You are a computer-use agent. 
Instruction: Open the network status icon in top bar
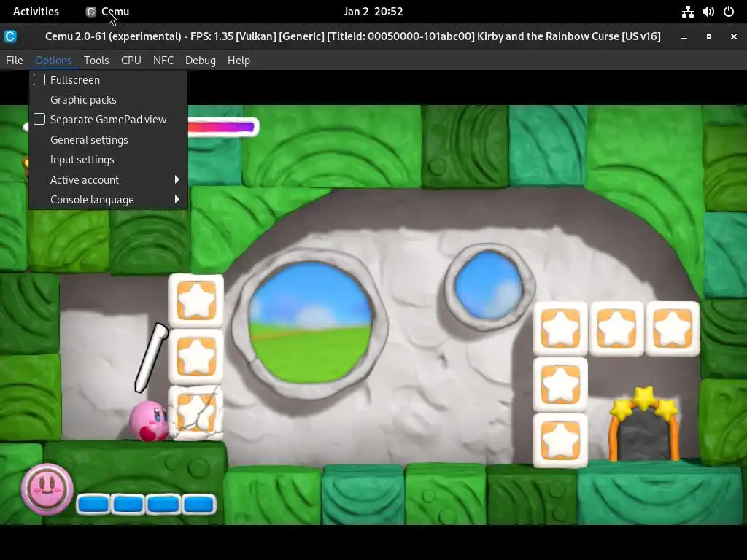[687, 12]
